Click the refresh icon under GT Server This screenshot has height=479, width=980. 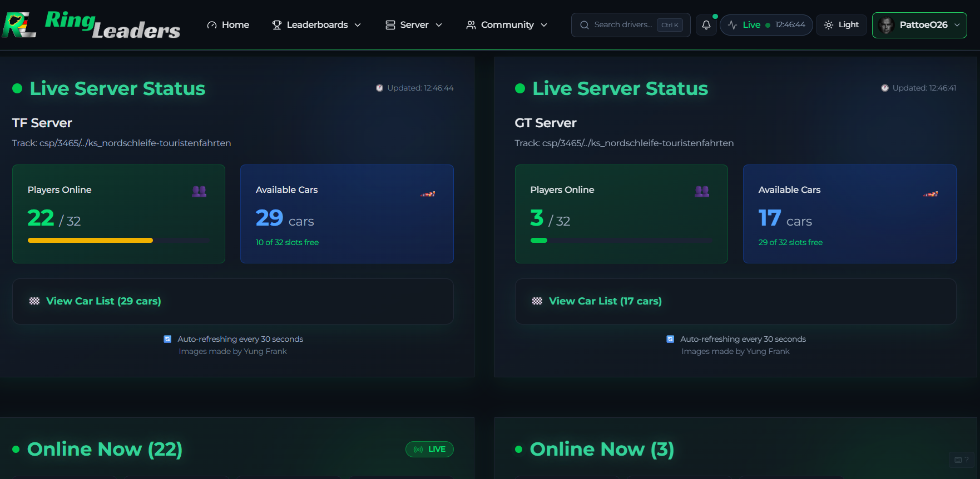pos(670,339)
